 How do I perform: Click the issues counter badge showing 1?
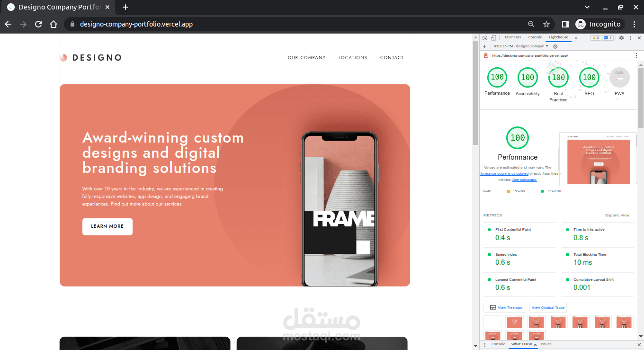pyautogui.click(x=608, y=38)
